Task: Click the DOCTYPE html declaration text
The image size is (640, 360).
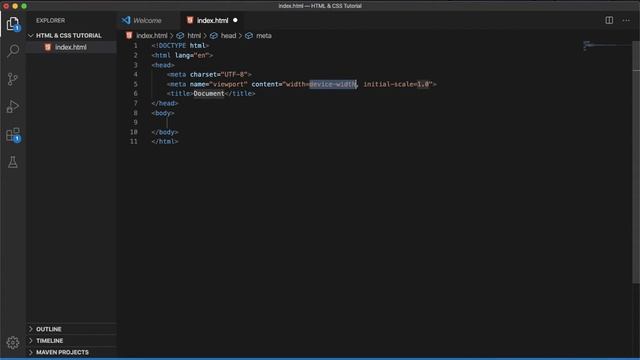Action: (x=180, y=46)
